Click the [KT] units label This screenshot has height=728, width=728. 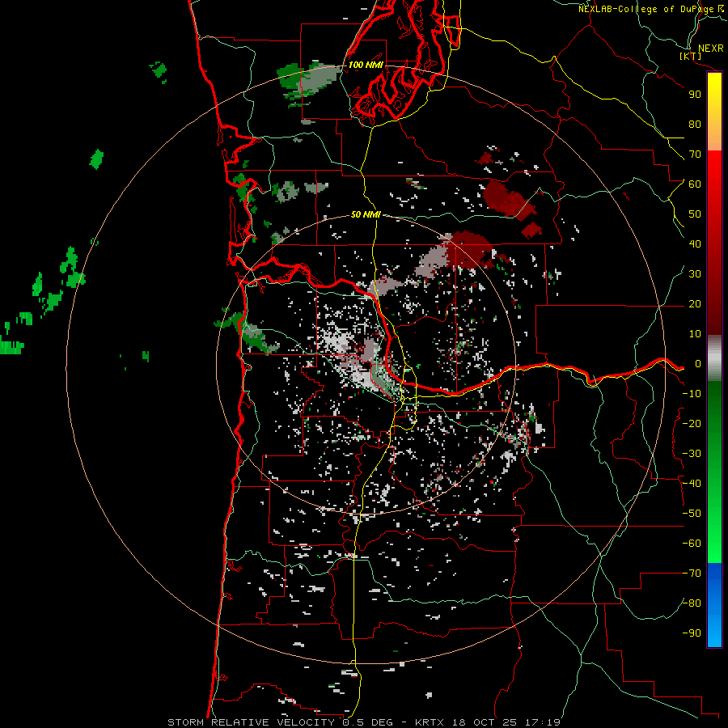691,56
